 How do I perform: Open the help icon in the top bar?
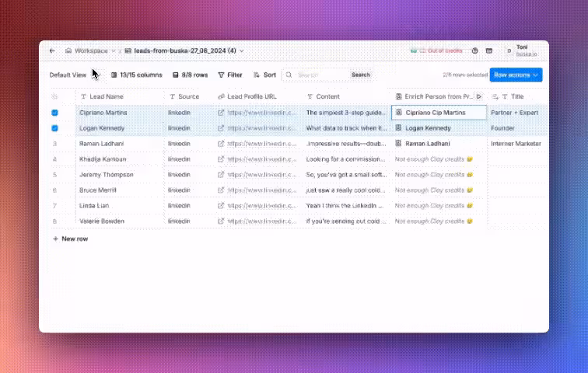tap(474, 51)
